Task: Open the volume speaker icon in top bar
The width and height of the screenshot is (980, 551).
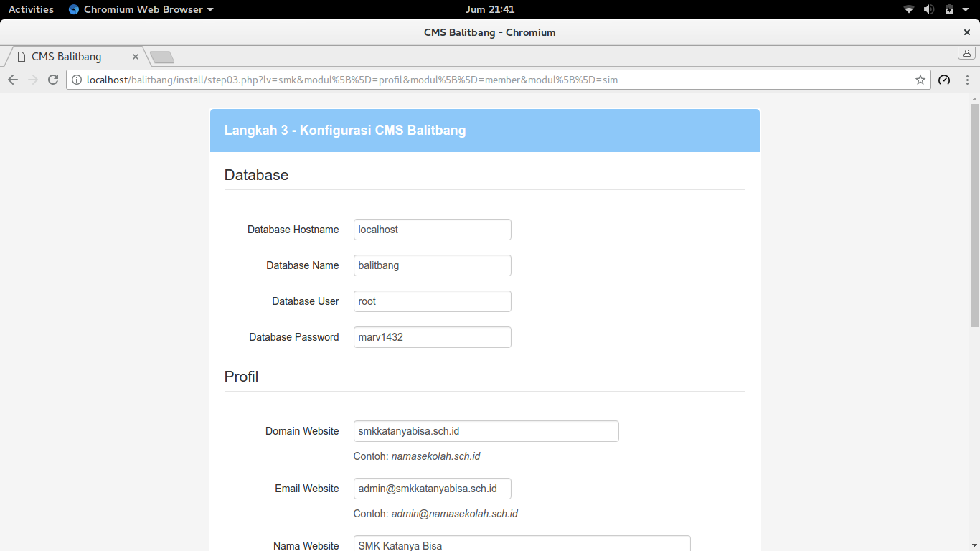Action: pos(929,9)
